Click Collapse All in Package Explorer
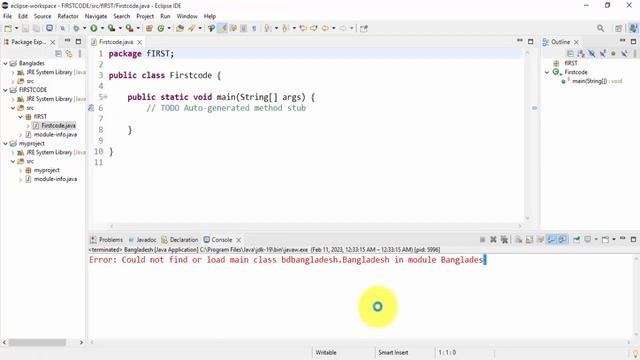Image resolution: width=640 pixels, height=360 pixels. coord(58,54)
